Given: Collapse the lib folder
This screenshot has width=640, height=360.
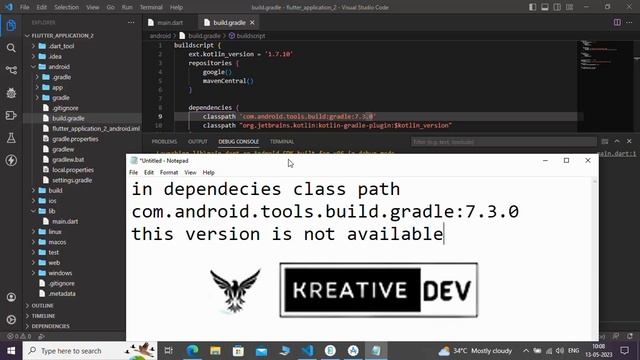Looking at the screenshot, I should point(52,211).
